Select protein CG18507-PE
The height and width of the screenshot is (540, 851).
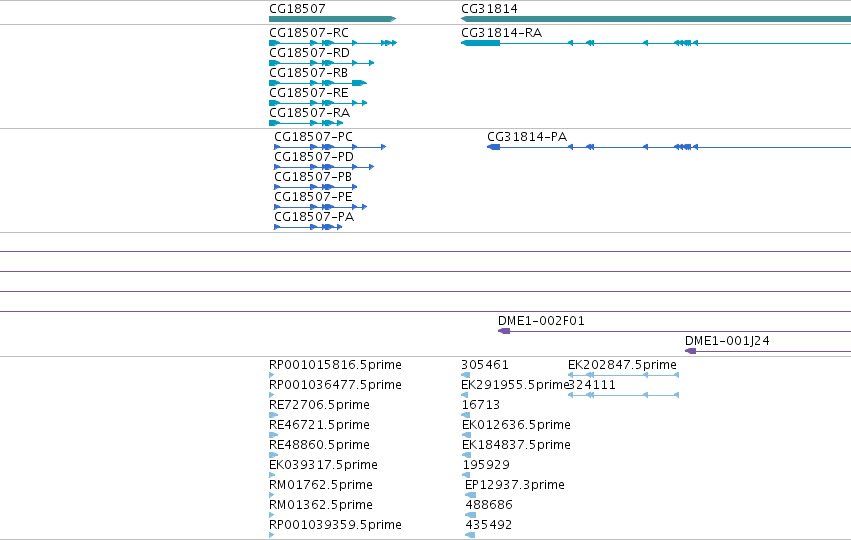click(x=313, y=197)
